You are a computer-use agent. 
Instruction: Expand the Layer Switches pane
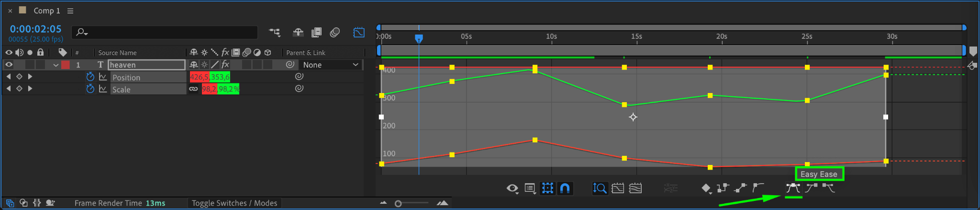(10, 203)
